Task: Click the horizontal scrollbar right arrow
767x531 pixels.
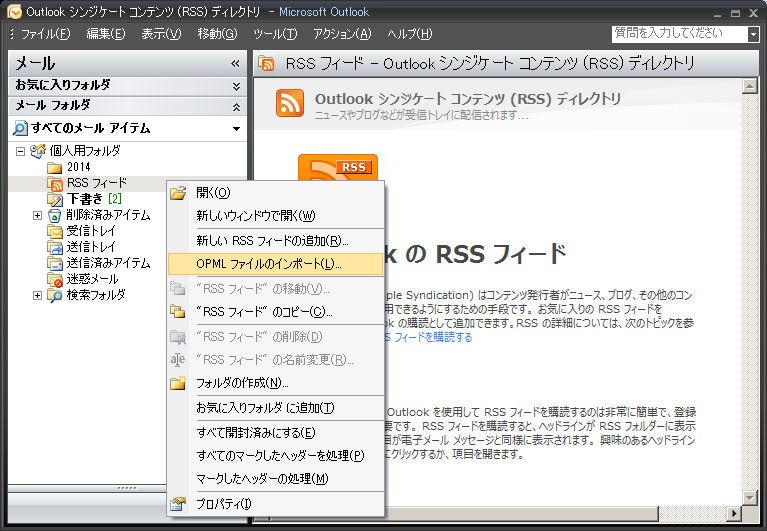Action: [x=734, y=514]
